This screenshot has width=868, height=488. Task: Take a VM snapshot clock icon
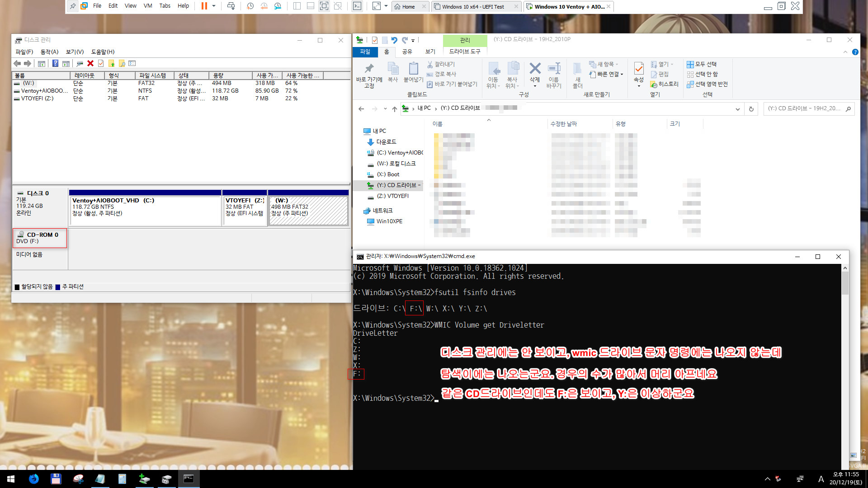coord(250,6)
